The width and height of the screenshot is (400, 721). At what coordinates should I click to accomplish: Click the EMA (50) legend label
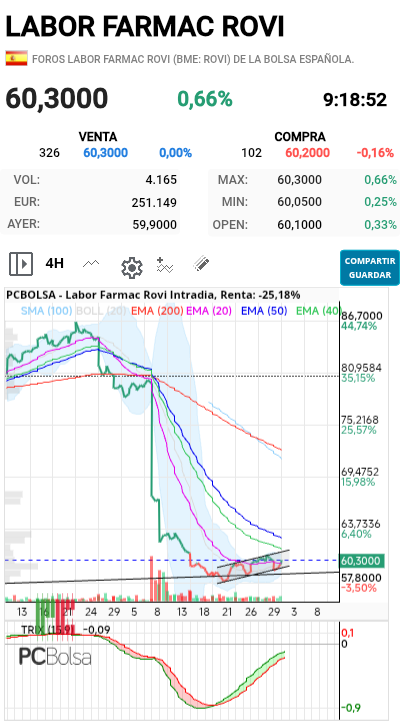pyautogui.click(x=264, y=311)
